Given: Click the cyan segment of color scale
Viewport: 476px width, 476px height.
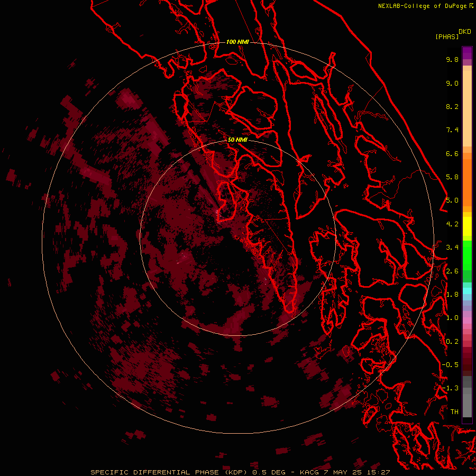Looking at the screenshot, I should coord(467,291).
